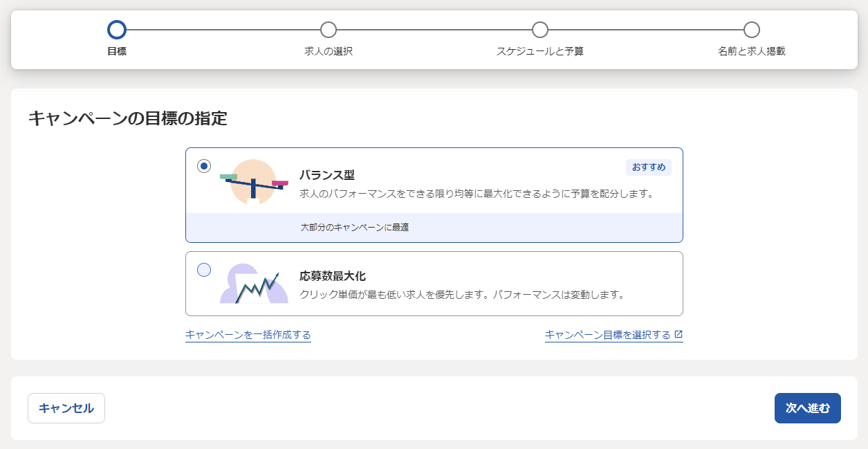Select the 応募数最大化 radio button
This screenshot has height=449, width=868.
[x=204, y=270]
